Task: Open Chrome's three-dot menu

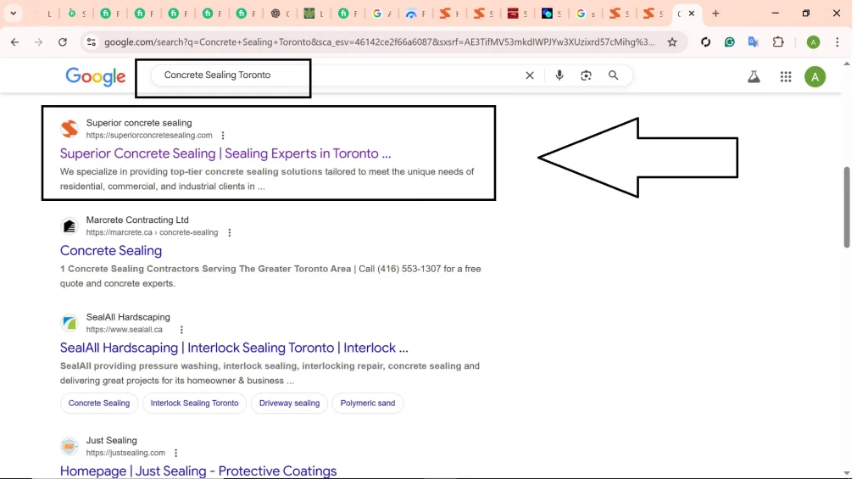Action: [x=837, y=42]
